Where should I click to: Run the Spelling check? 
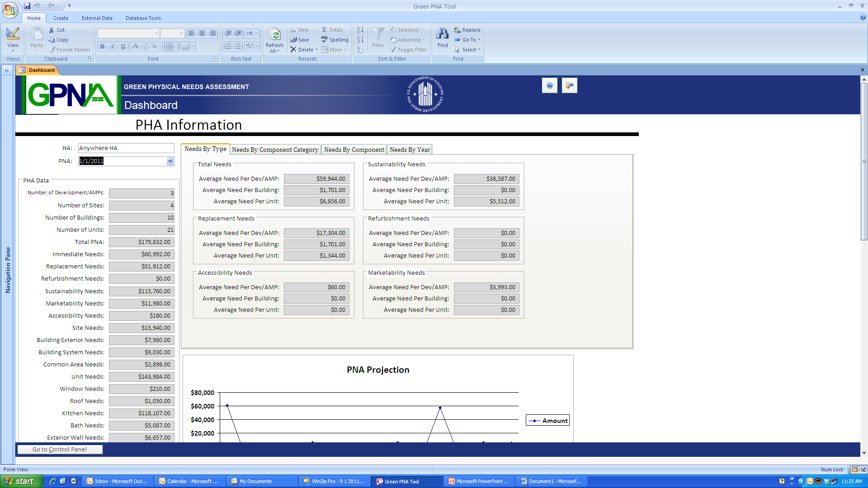pos(335,40)
